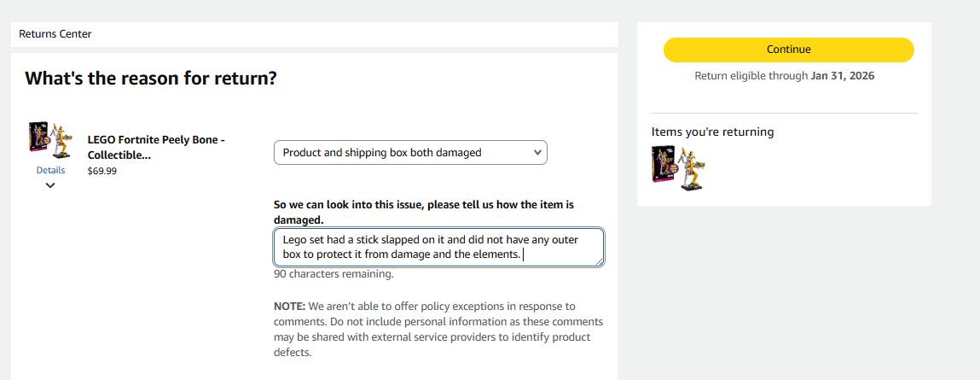Click the 'please tell us how the item is damaged' label

click(424, 213)
